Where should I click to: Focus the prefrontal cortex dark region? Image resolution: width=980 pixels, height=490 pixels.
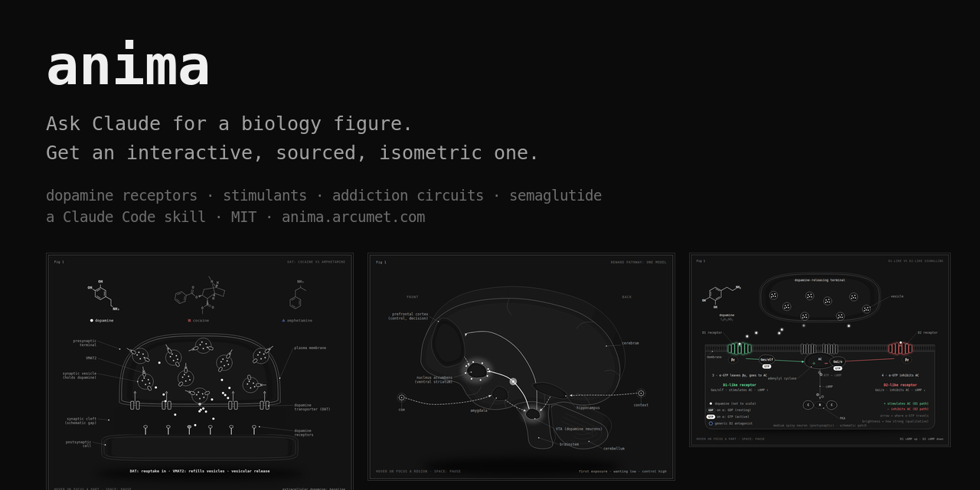tap(448, 341)
